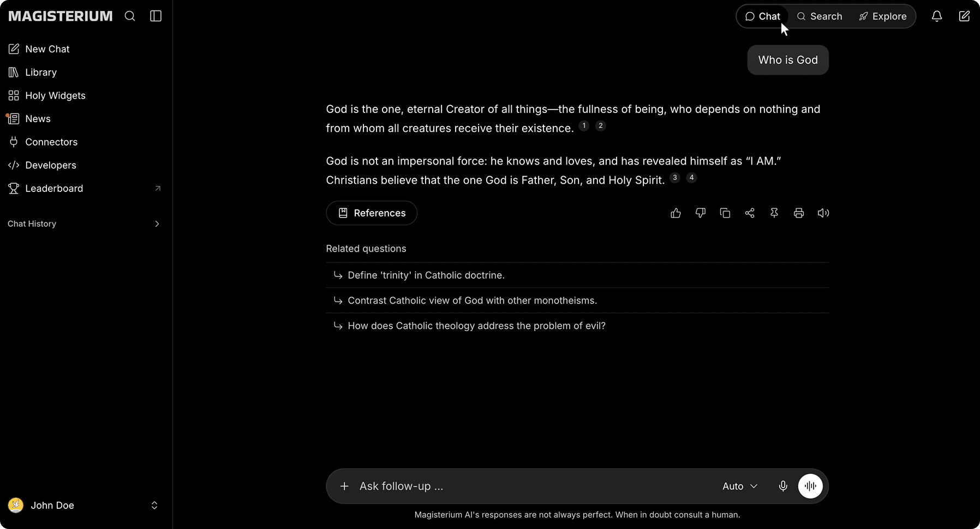Click the MAGISTERIUM logo
Viewport: 980px width, 529px height.
tap(61, 16)
